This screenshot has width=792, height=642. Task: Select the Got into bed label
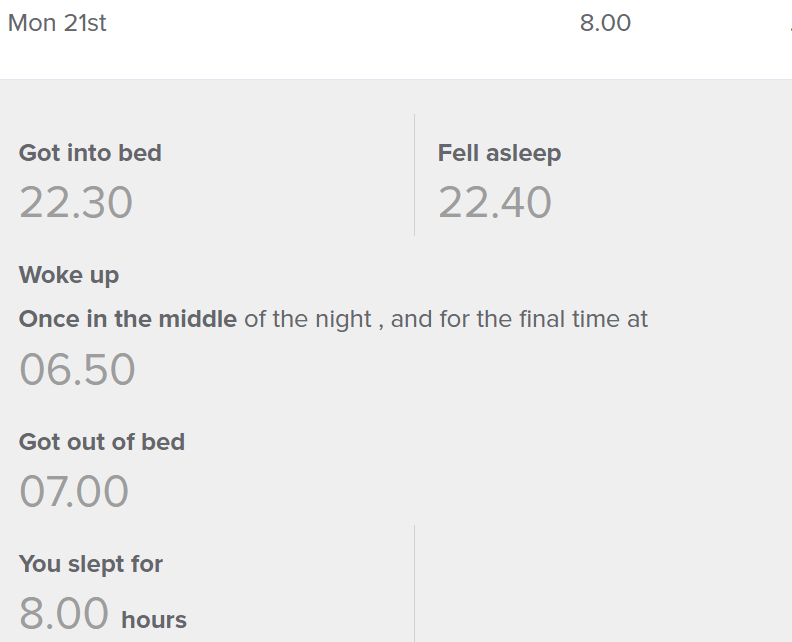click(90, 153)
